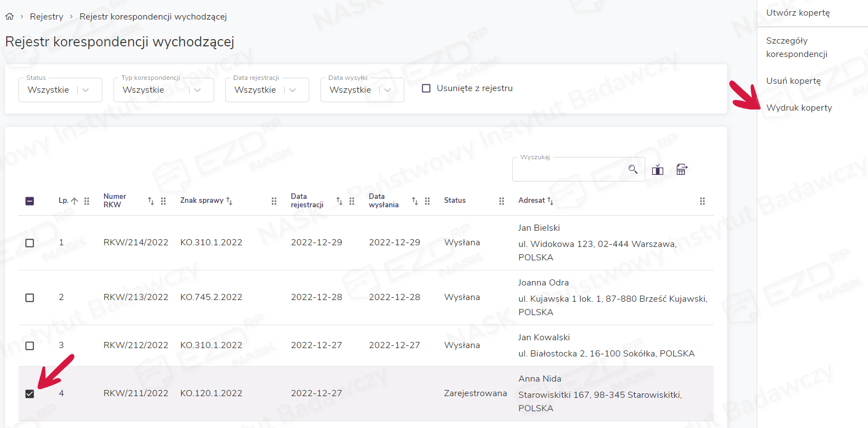The height and width of the screenshot is (428, 868).
Task: Sort by Data wysłania column arrows
Action: tap(415, 201)
